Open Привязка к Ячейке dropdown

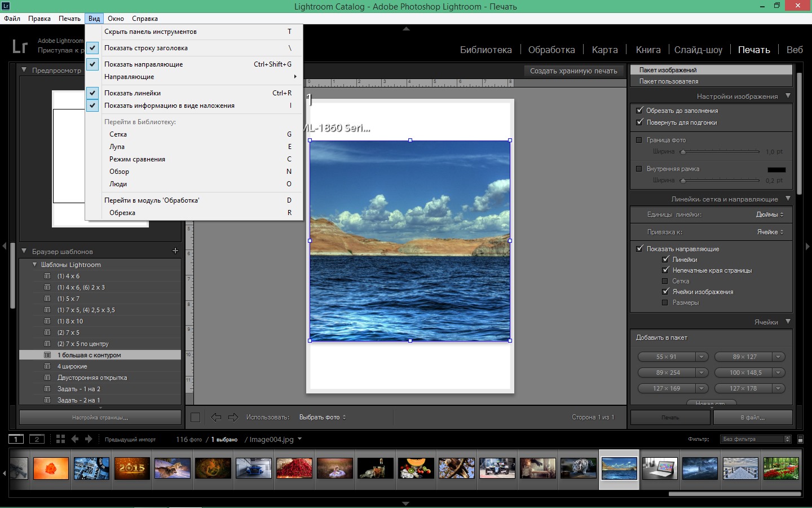tap(770, 232)
